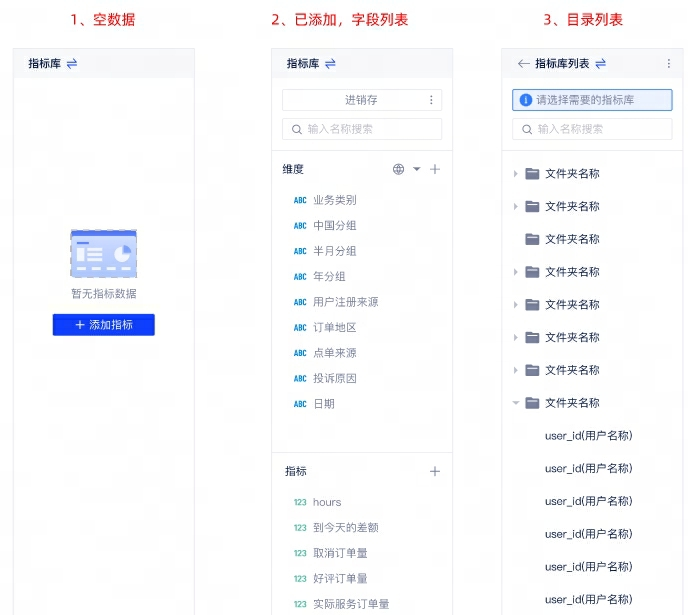
Task: Click the swap icon in the empty-data panel header
Action: 72,63
